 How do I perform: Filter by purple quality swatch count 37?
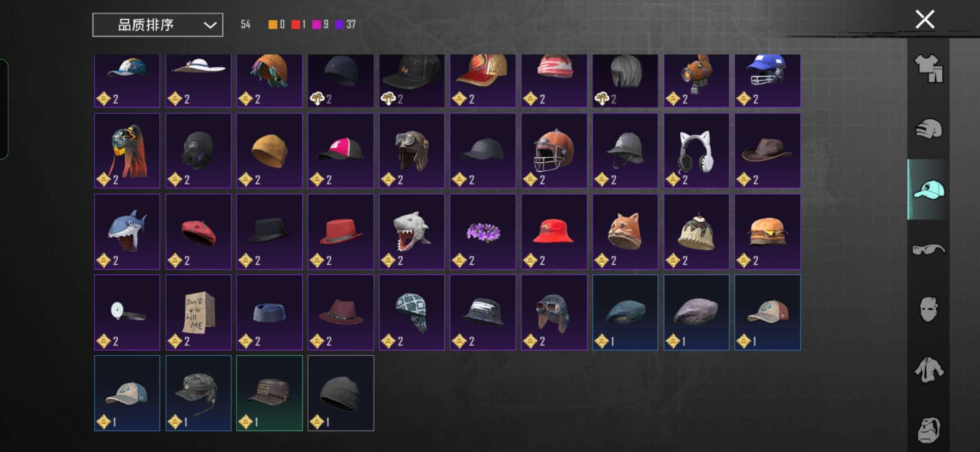tap(346, 25)
